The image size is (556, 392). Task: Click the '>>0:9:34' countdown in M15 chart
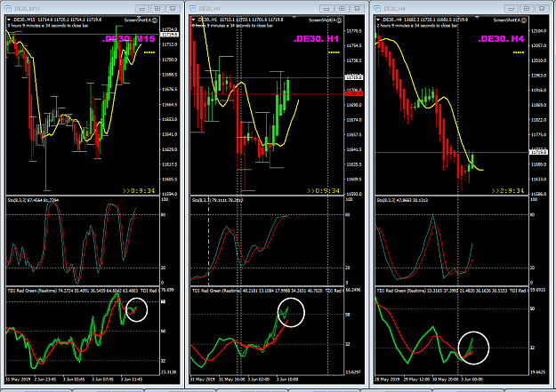click(x=139, y=191)
